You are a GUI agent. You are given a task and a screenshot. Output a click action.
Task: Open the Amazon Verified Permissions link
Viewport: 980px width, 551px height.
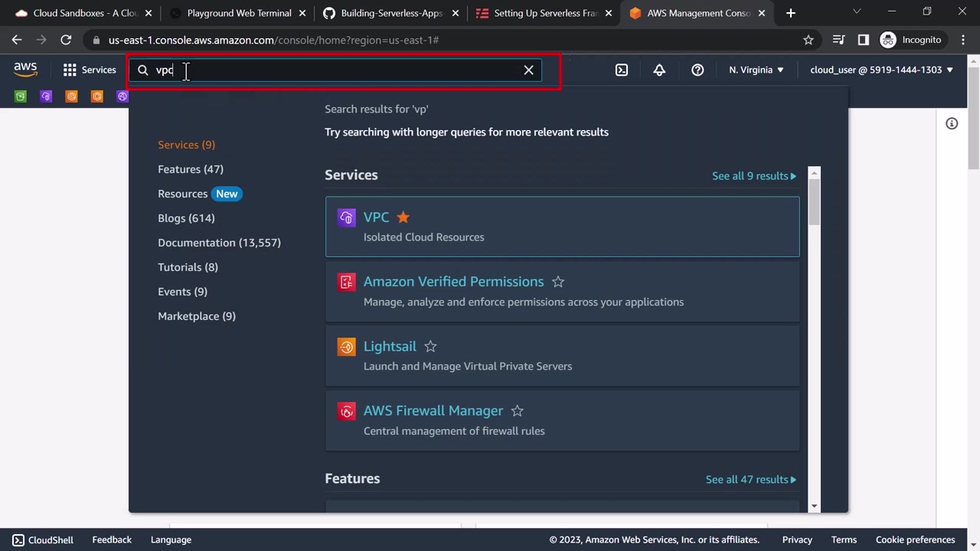click(x=453, y=282)
